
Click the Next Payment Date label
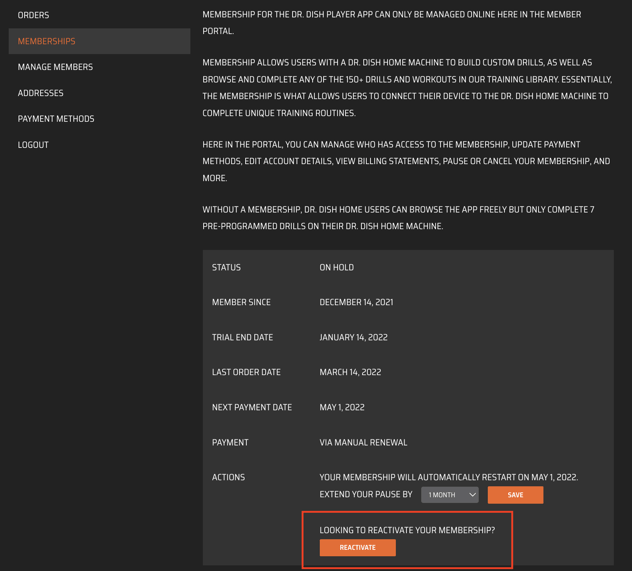(x=252, y=407)
